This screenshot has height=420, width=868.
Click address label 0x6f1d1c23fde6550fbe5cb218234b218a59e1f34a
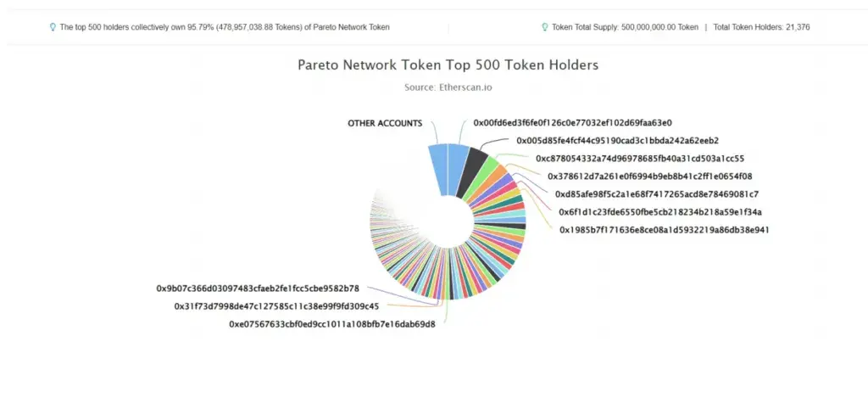(x=660, y=211)
